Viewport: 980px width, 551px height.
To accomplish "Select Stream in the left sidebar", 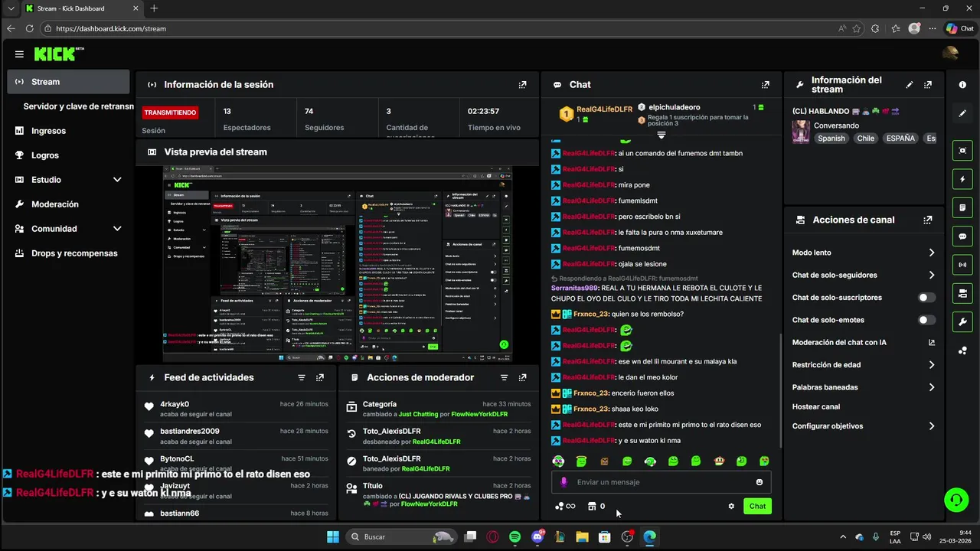I will (69, 82).
